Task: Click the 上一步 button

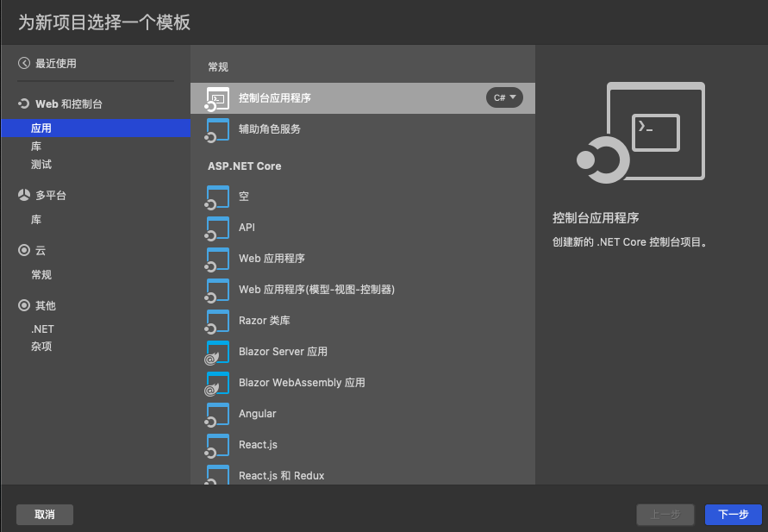Action: pos(665,515)
